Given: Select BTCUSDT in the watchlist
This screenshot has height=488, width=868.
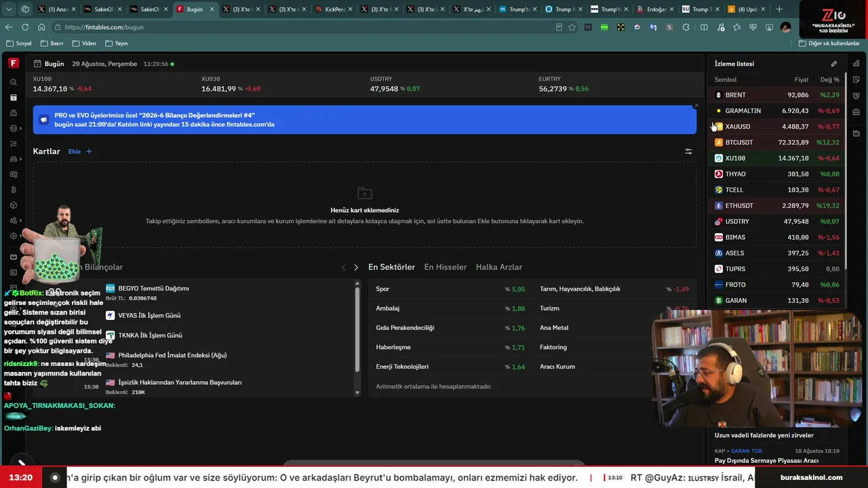Looking at the screenshot, I should pos(777,143).
